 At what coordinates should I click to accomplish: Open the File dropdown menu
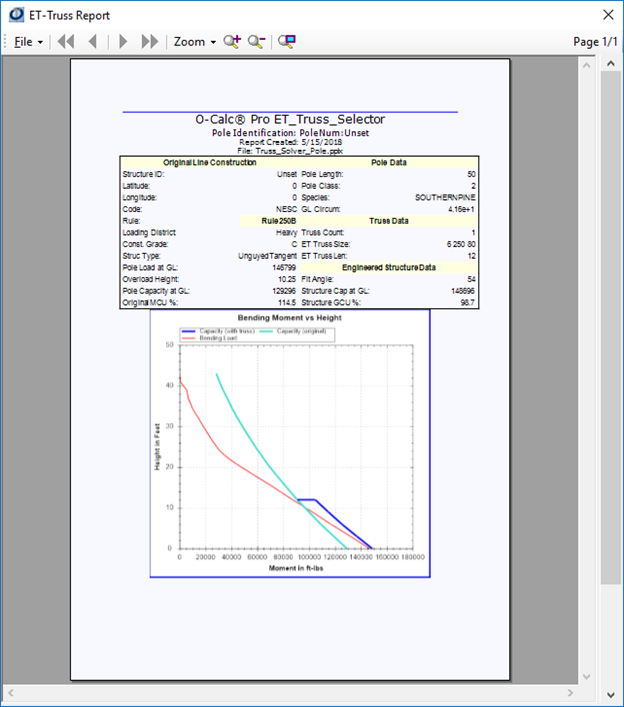(x=28, y=42)
